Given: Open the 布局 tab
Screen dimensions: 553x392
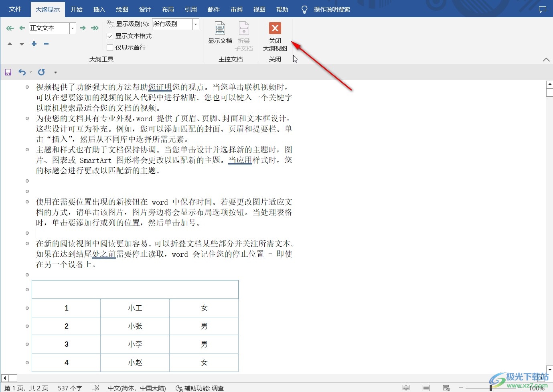Looking at the screenshot, I should (x=168, y=9).
